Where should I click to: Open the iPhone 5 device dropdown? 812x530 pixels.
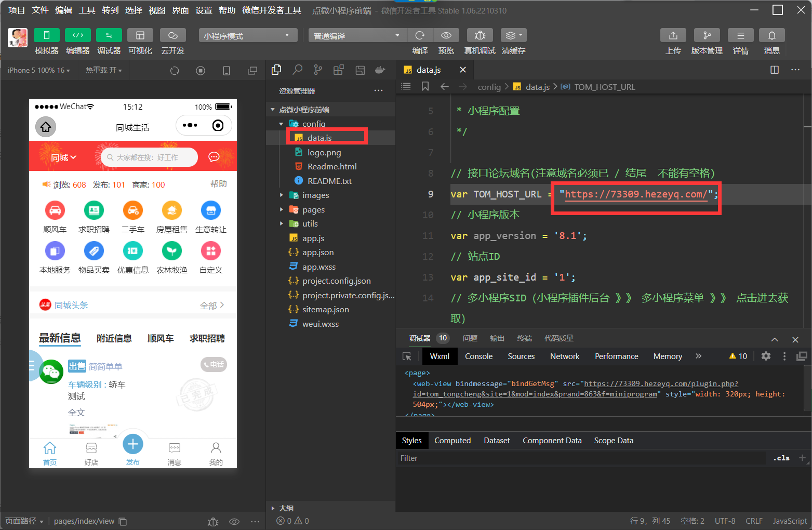pyautogui.click(x=38, y=70)
